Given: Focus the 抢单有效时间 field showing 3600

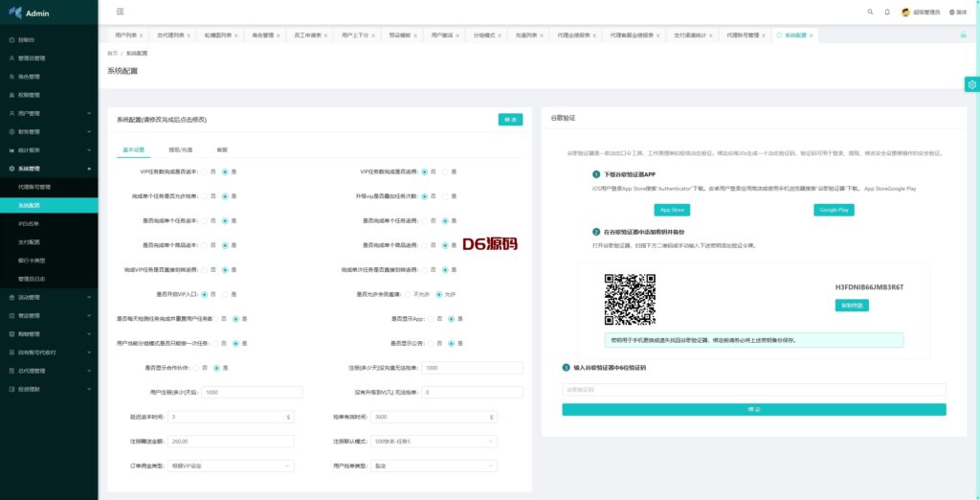Looking at the screenshot, I should (434, 417).
